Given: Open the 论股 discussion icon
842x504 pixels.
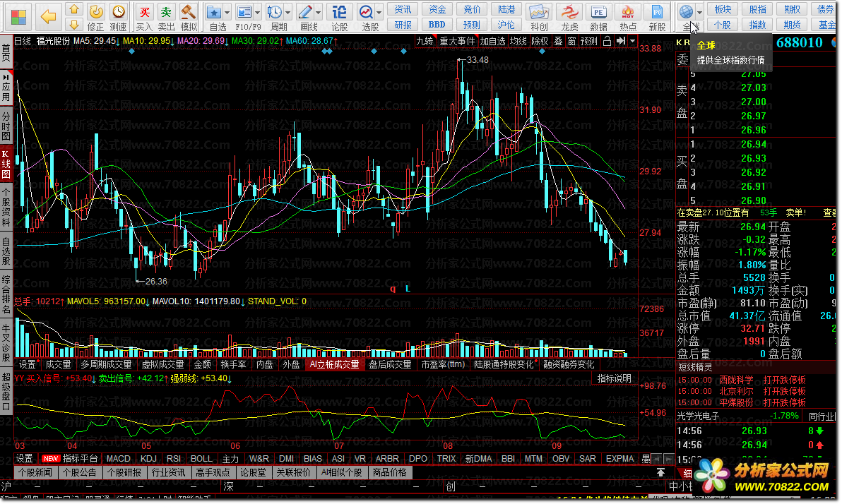Looking at the screenshot, I should click(339, 12).
